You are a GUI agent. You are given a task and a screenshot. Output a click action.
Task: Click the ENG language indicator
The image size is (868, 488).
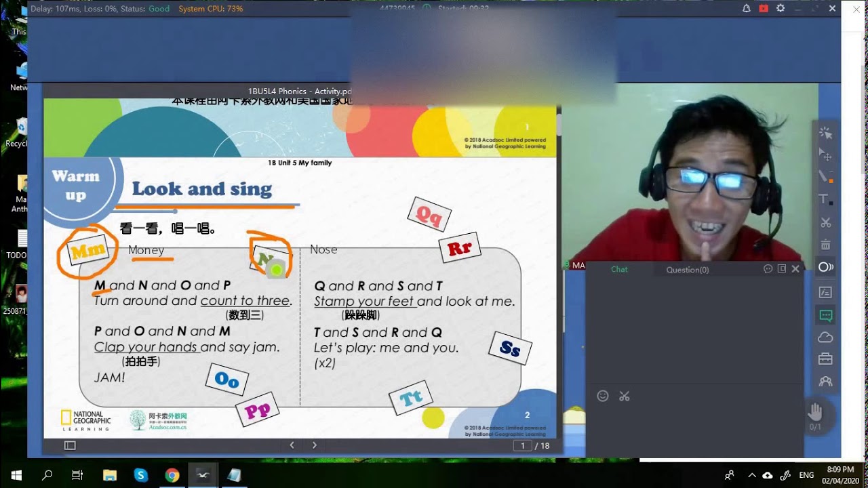(807, 475)
